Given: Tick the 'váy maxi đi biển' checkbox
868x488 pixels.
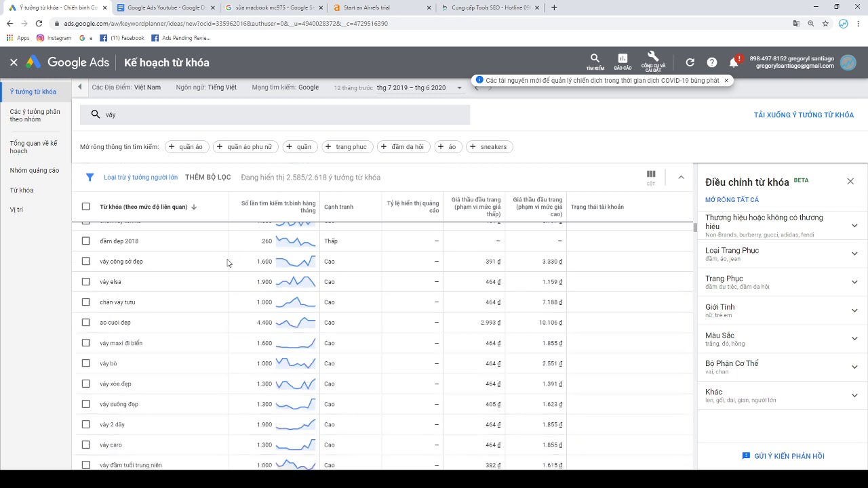Looking at the screenshot, I should point(85,343).
